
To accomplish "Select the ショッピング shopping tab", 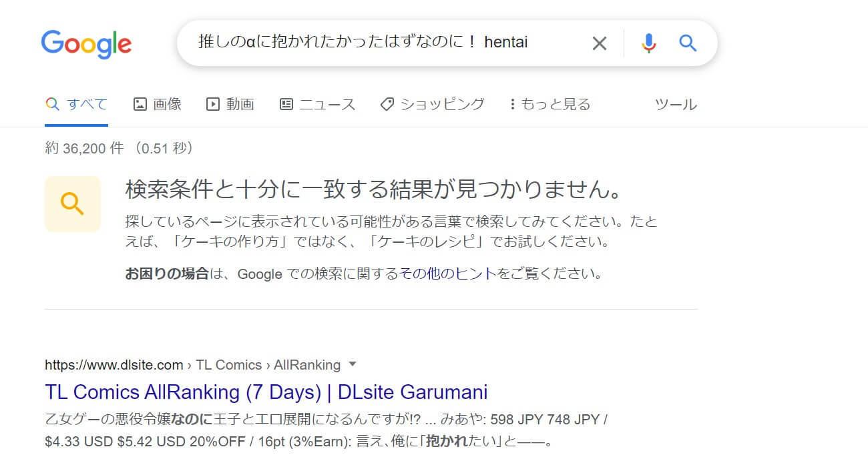I will tap(432, 104).
